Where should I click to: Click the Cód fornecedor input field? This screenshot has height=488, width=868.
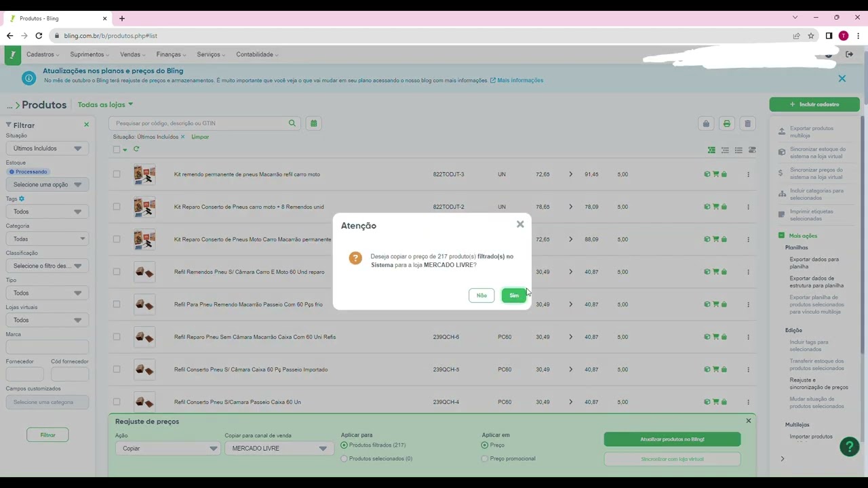point(70,374)
